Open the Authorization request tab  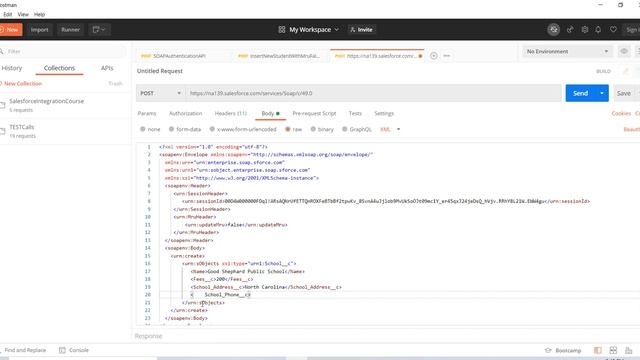pos(185,113)
